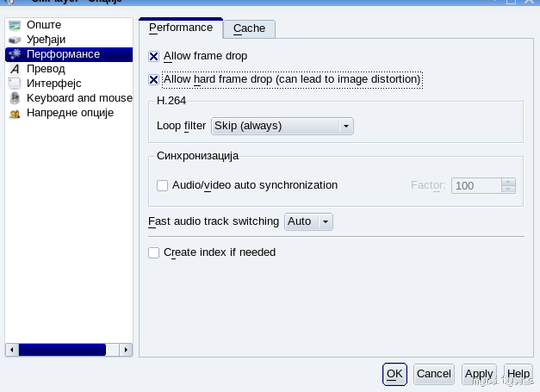Click the Apply button
The height and width of the screenshot is (392, 540).
point(479,373)
